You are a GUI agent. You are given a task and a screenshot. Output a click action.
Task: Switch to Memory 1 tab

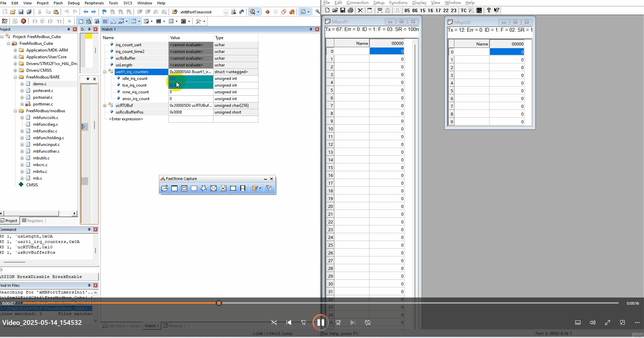click(x=174, y=326)
